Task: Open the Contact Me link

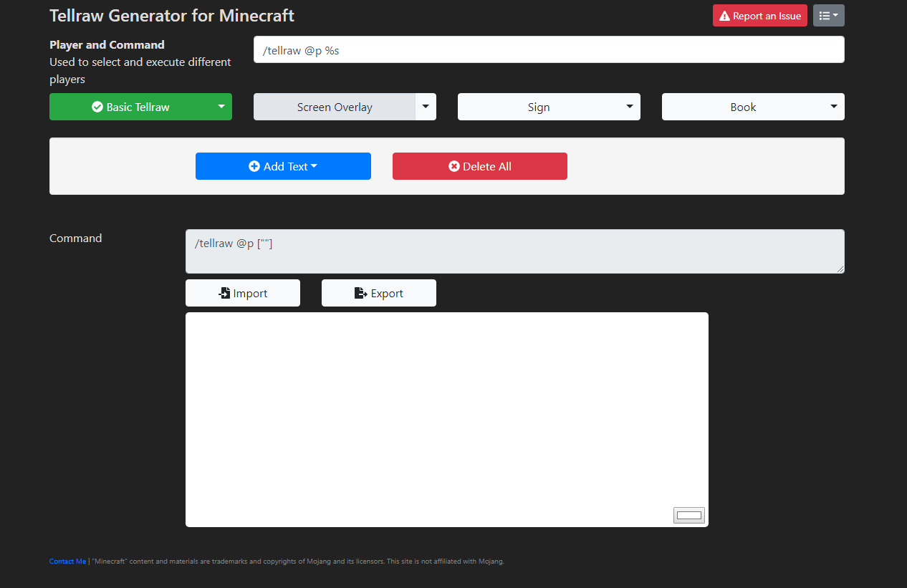Action: pos(67,562)
